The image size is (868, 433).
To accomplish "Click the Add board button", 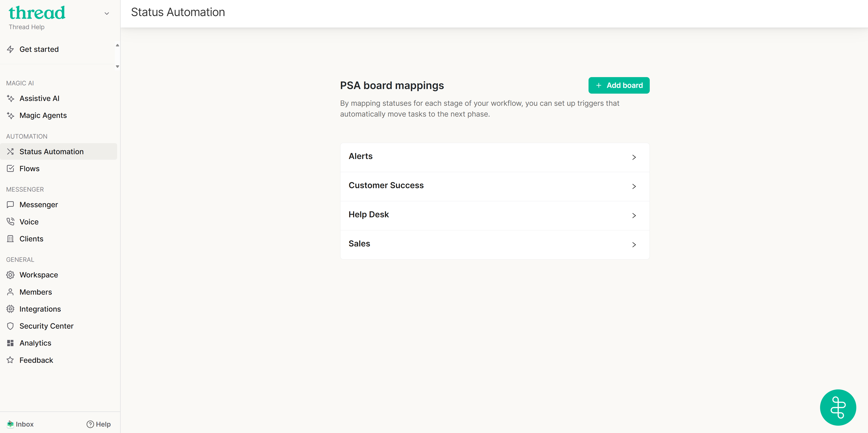I will tap(619, 85).
